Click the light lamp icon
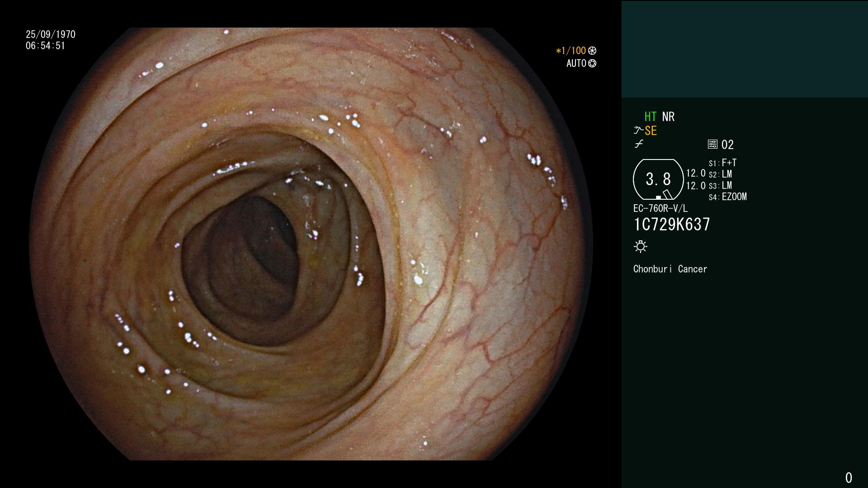Viewport: 868px width, 488px height. (x=641, y=246)
